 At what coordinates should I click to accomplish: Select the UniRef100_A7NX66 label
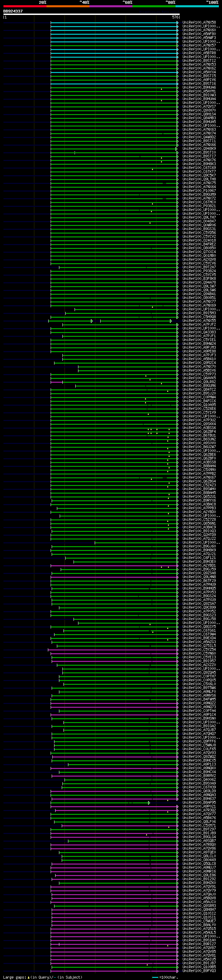point(199,145)
